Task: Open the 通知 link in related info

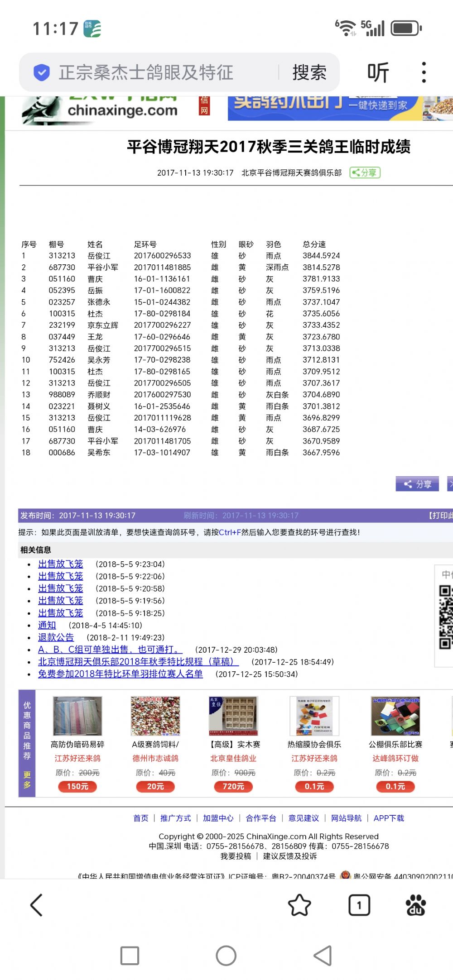Action: [47, 625]
